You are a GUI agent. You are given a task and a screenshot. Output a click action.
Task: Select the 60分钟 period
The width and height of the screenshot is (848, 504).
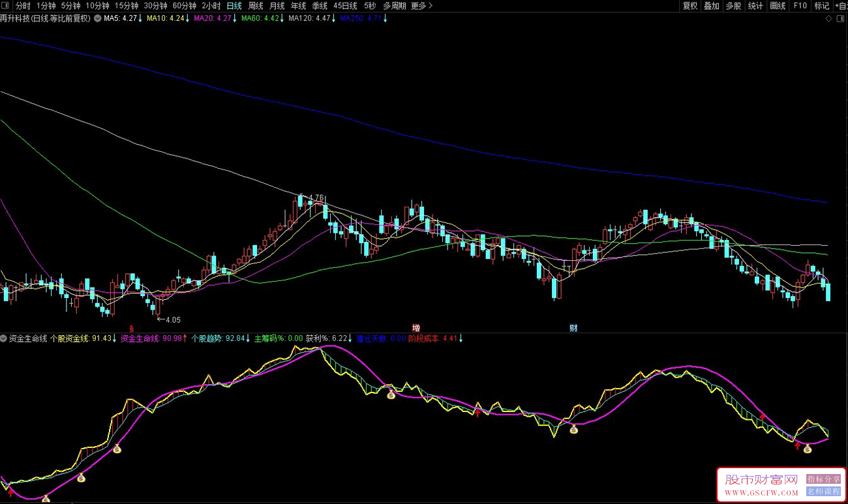point(184,6)
